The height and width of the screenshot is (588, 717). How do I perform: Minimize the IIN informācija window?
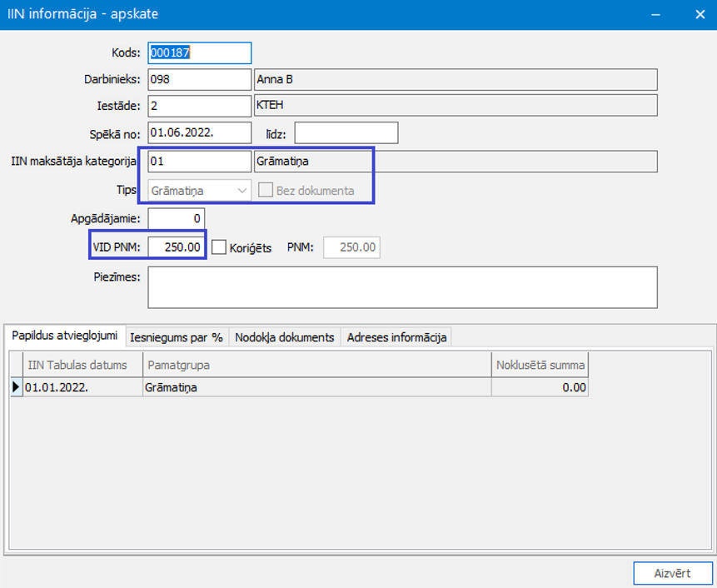pos(655,15)
